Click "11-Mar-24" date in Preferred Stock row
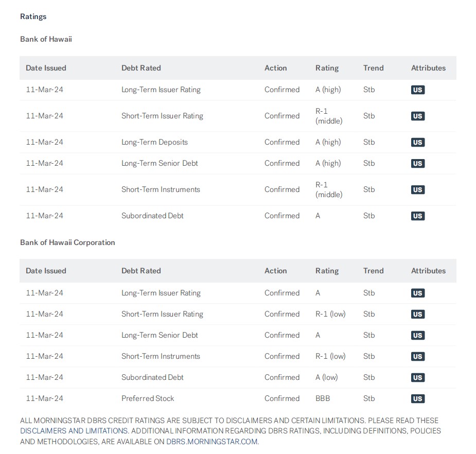 [x=45, y=398]
